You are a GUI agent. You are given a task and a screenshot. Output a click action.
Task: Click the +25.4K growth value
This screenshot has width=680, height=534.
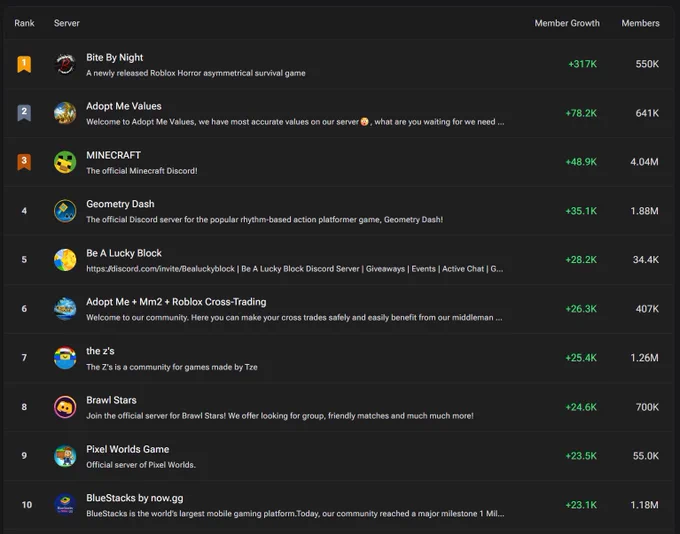[581, 358]
